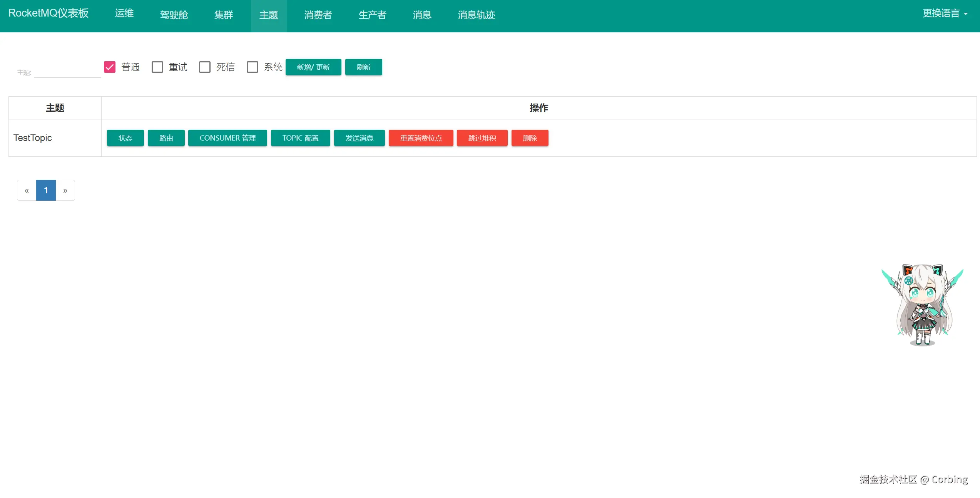Image resolution: width=980 pixels, height=498 pixels.
Task: Enable the 死信 topic filter checkbox
Action: point(205,67)
